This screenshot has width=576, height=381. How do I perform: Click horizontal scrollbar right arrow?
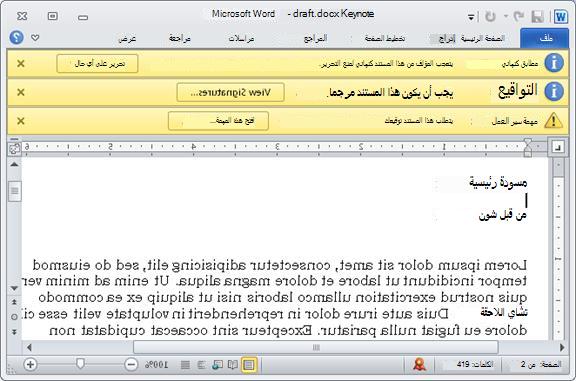click(x=562, y=347)
